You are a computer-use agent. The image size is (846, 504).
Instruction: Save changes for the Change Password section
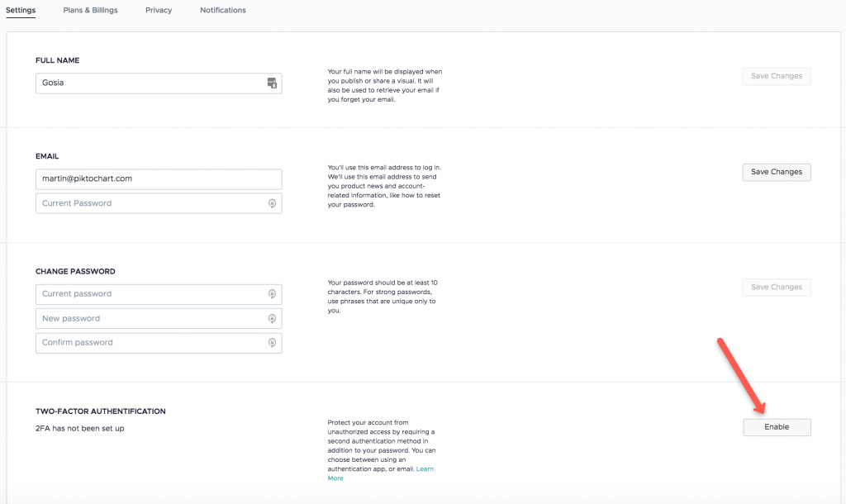click(x=777, y=287)
